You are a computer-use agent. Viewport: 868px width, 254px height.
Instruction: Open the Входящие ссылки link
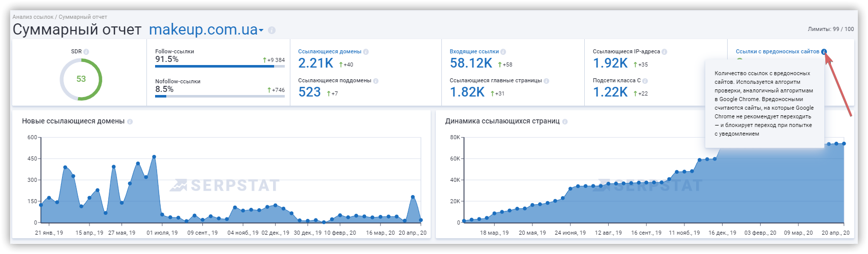(x=474, y=52)
